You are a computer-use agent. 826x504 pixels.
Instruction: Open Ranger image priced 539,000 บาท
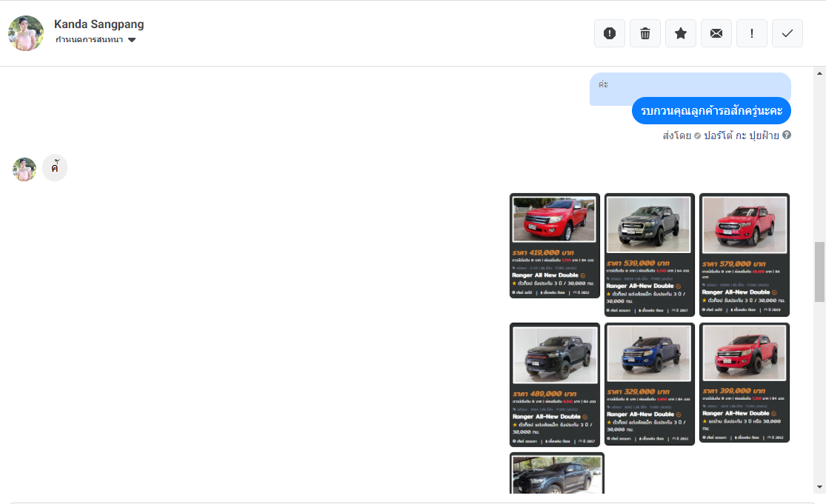coord(650,255)
